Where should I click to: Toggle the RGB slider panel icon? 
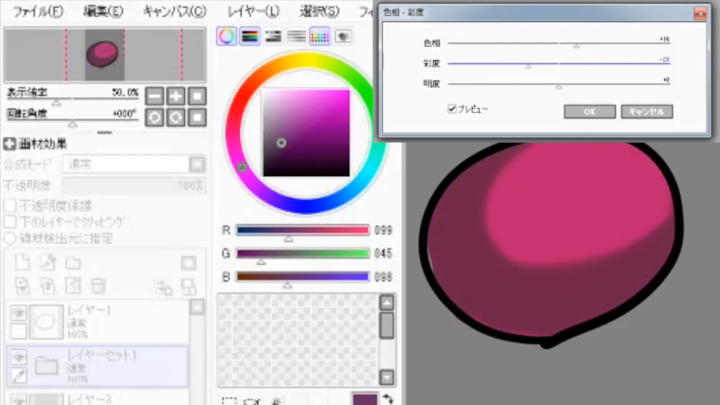(x=250, y=36)
